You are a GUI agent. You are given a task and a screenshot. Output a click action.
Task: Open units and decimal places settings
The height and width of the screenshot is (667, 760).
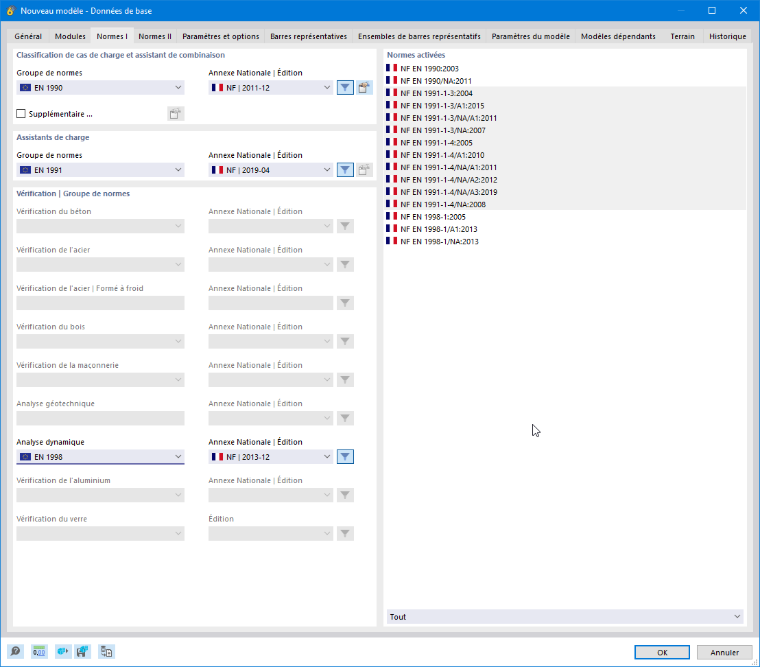tap(39, 651)
